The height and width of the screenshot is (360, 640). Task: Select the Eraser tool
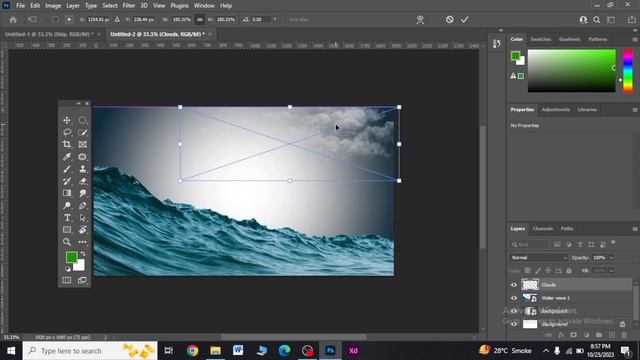point(82,181)
